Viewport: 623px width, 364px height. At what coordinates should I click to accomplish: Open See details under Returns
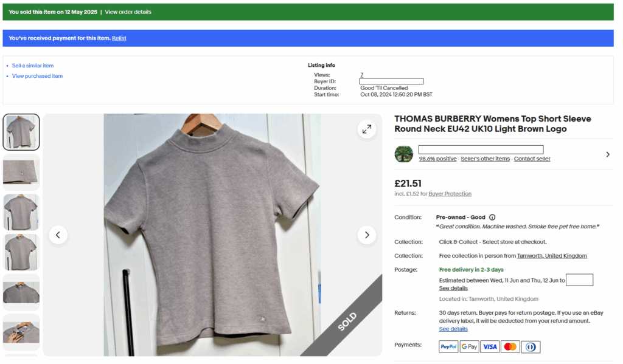click(453, 329)
